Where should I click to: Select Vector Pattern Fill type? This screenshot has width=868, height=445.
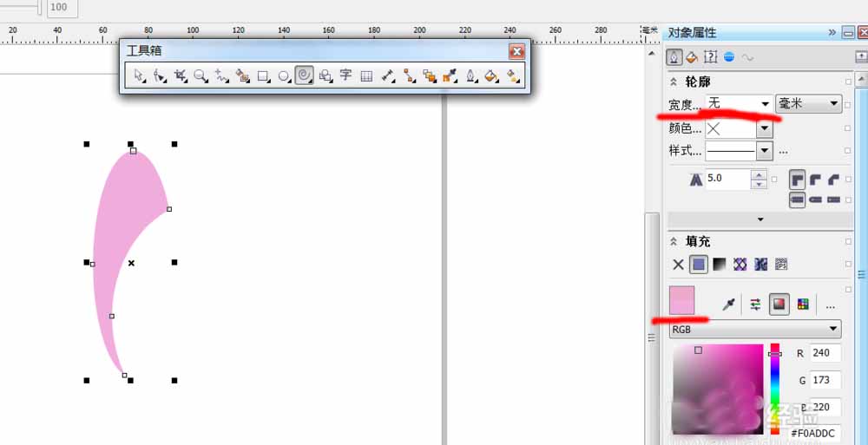740,265
